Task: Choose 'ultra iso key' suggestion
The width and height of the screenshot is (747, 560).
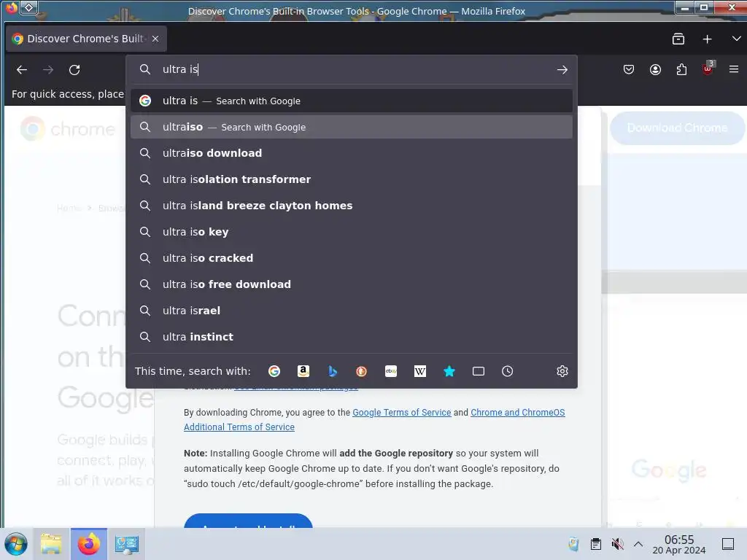Action: click(x=352, y=232)
